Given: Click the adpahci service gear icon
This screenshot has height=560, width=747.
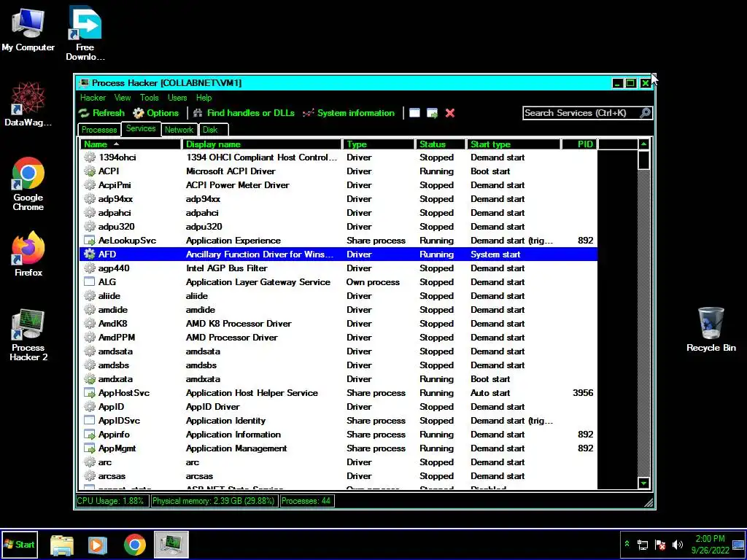Looking at the screenshot, I should (x=90, y=212).
